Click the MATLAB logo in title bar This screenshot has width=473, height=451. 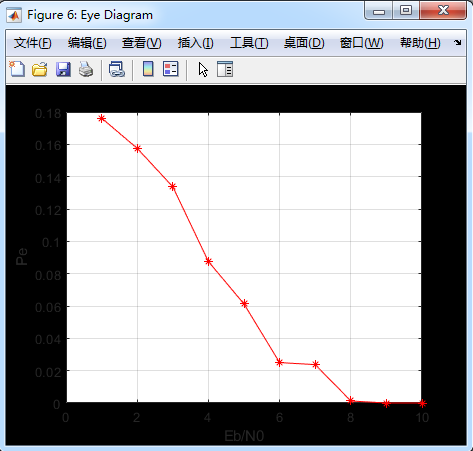(14, 15)
